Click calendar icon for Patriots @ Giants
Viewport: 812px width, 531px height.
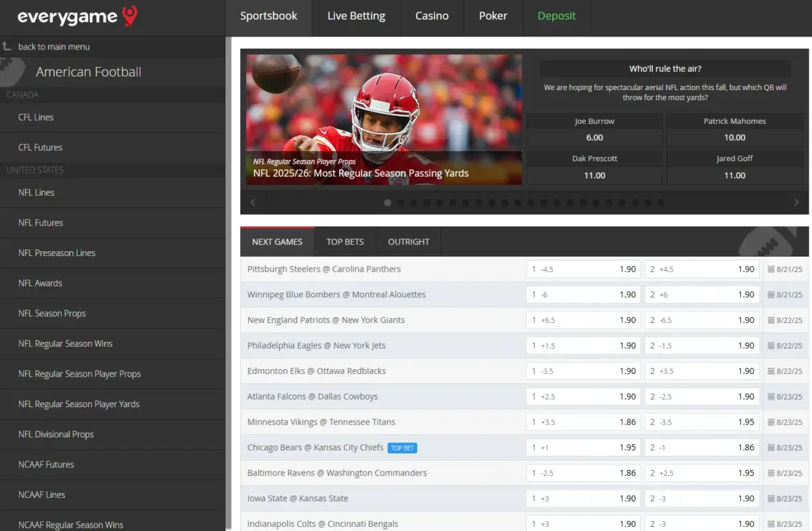(771, 320)
